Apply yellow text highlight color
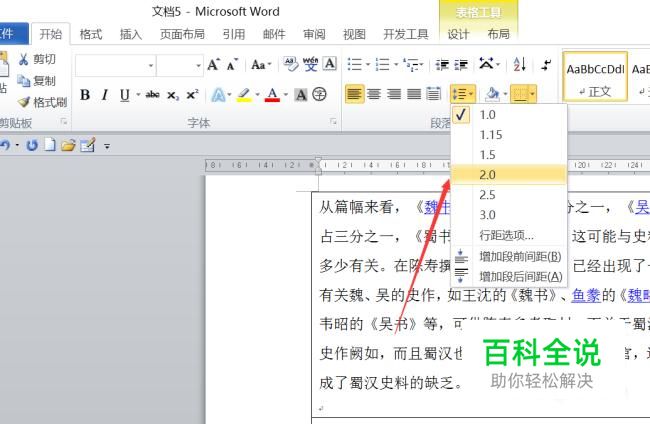 (245, 95)
